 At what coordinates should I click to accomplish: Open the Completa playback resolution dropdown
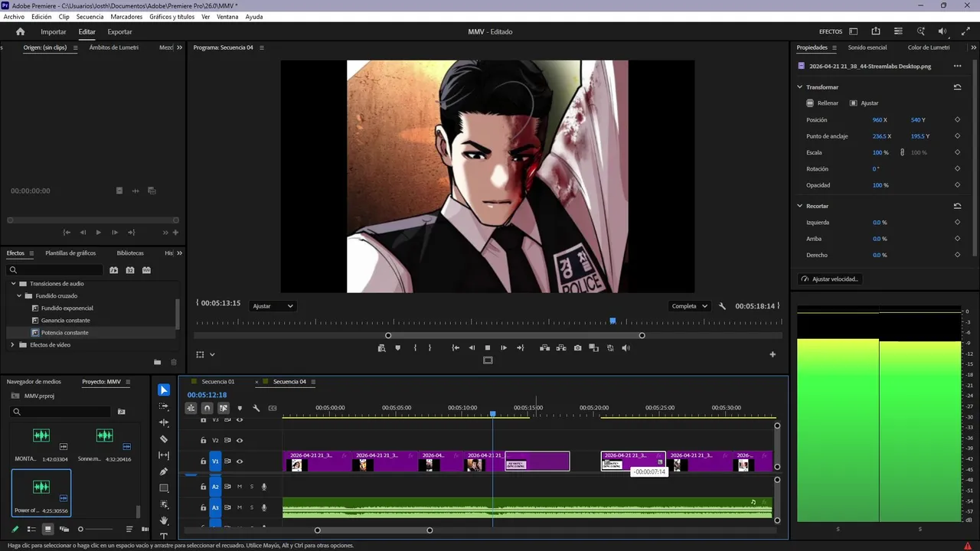[689, 306]
